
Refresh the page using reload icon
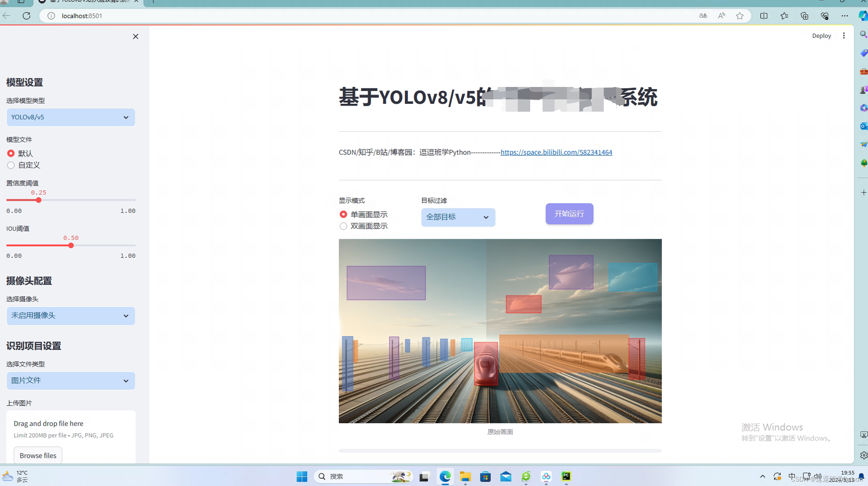tap(26, 16)
